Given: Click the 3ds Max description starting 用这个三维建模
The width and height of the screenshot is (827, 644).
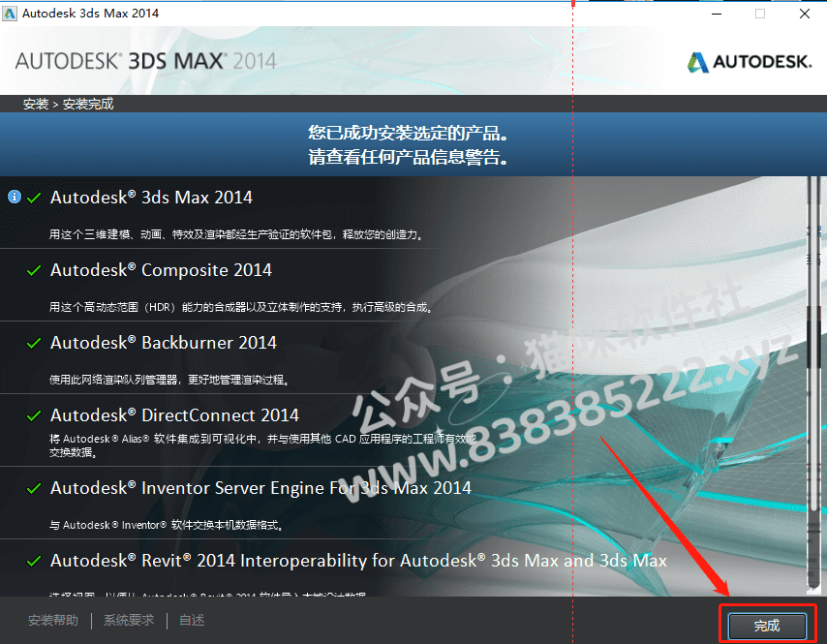Looking at the screenshot, I should 237,234.
